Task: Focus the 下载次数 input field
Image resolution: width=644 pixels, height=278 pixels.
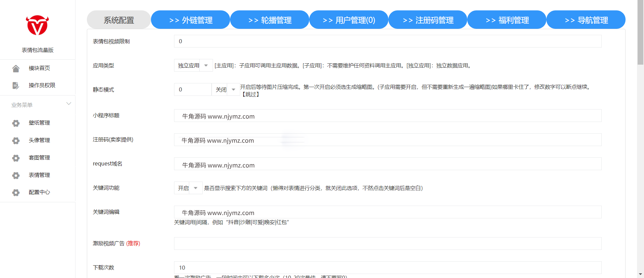Action: coord(388,268)
